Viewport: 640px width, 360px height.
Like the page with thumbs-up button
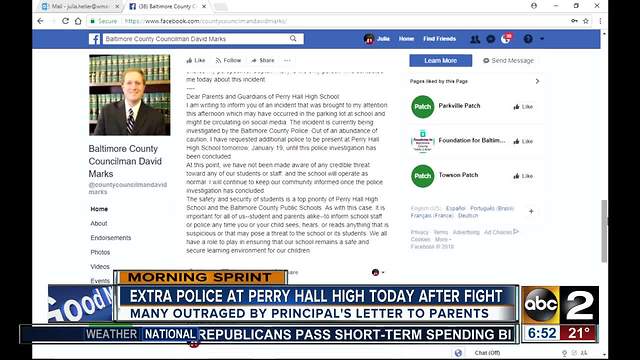(196, 60)
